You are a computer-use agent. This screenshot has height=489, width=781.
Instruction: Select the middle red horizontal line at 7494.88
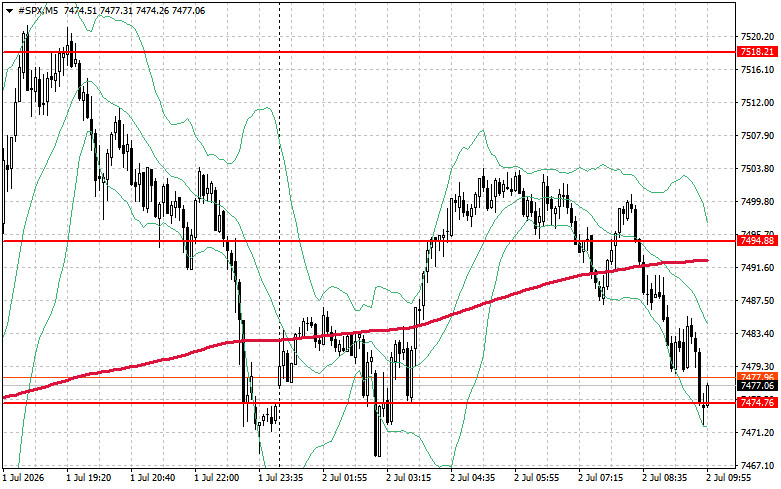[x=369, y=241]
